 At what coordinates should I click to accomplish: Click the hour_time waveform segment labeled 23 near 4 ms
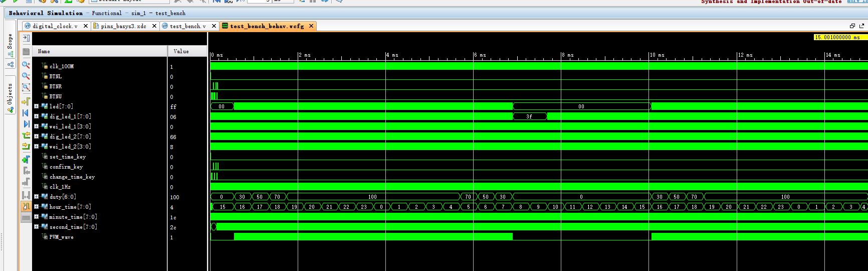click(x=364, y=207)
